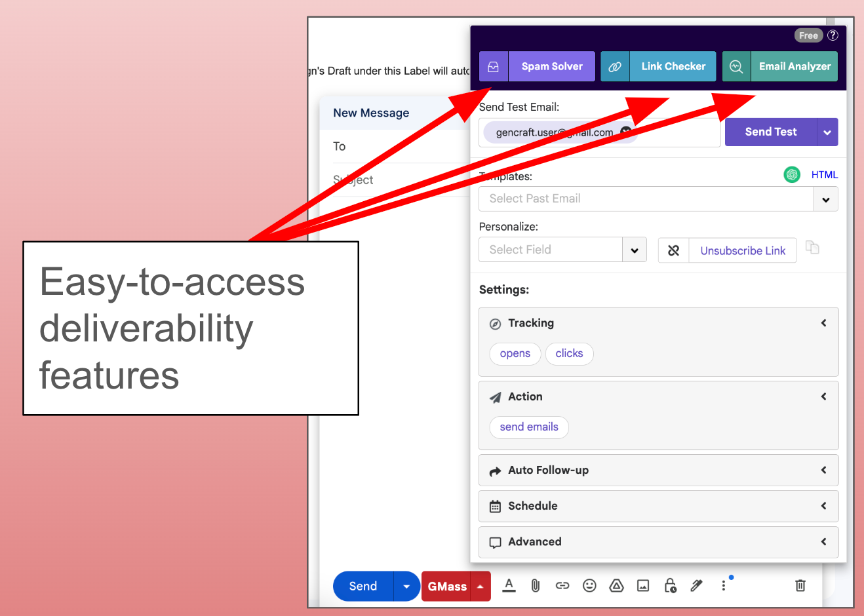The height and width of the screenshot is (616, 864).
Task: Click the Action paper plane icon
Action: (x=496, y=397)
